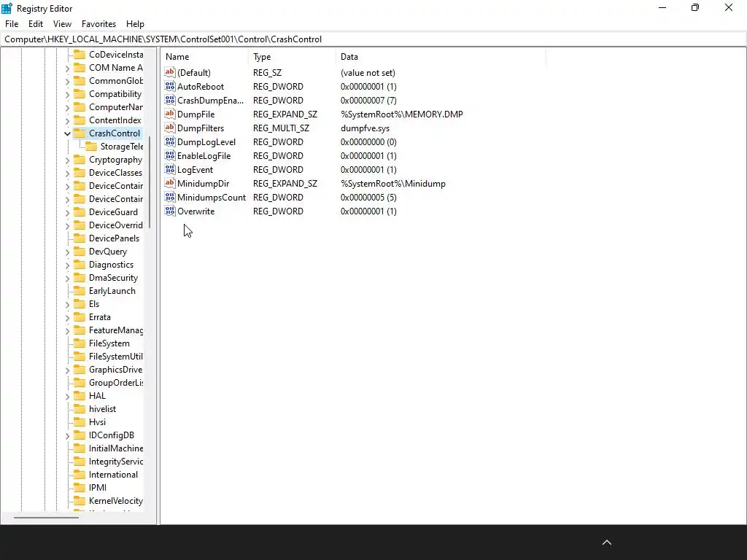Expand the Compatibility tree node
The image size is (747, 560).
click(67, 94)
